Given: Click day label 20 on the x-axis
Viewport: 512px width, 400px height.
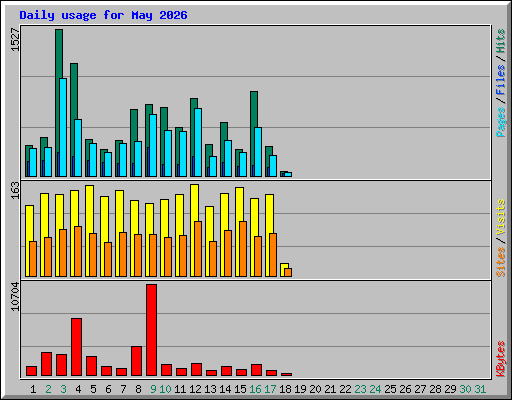Looking at the screenshot, I should [x=315, y=389].
